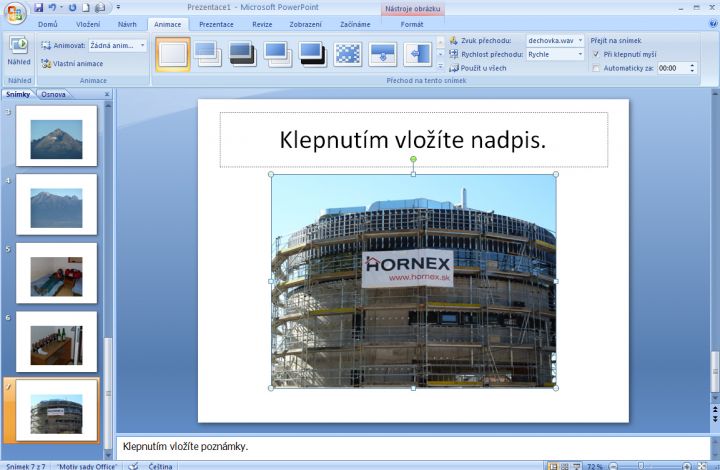Uncheck Při klepnutí myší checkbox
The image size is (720, 470).
click(596, 54)
